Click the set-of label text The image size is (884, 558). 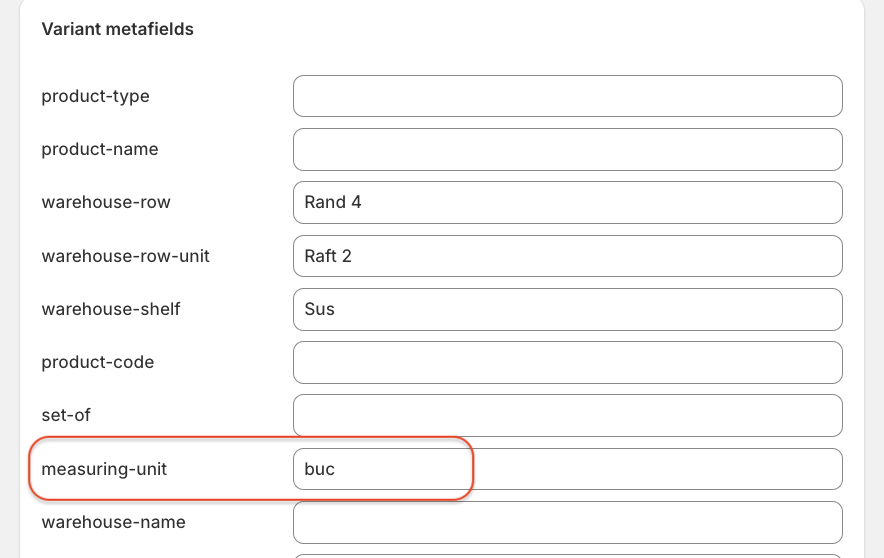(66, 415)
